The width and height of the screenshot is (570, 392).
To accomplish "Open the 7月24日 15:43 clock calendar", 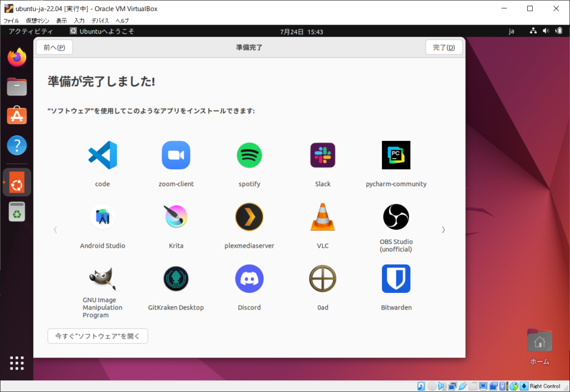I will tap(301, 32).
